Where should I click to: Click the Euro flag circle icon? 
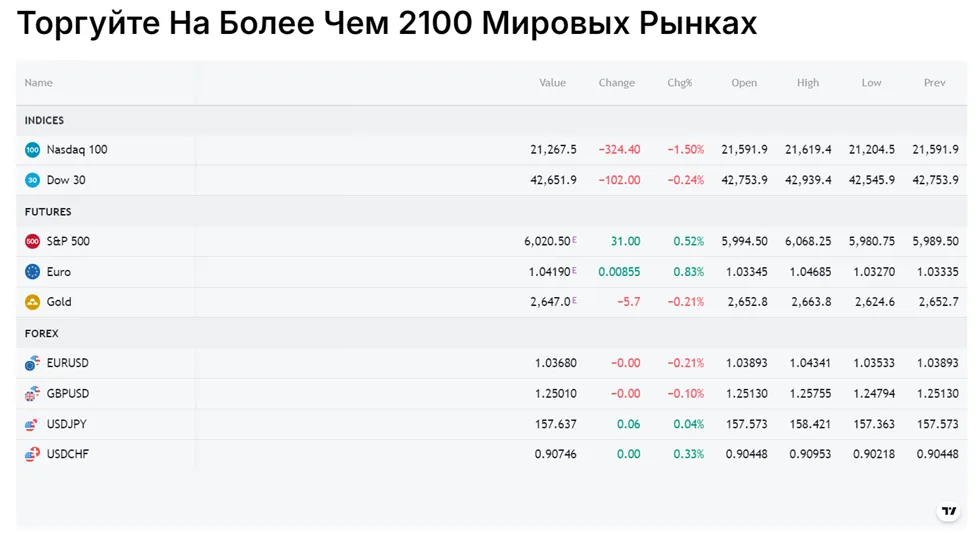32,272
